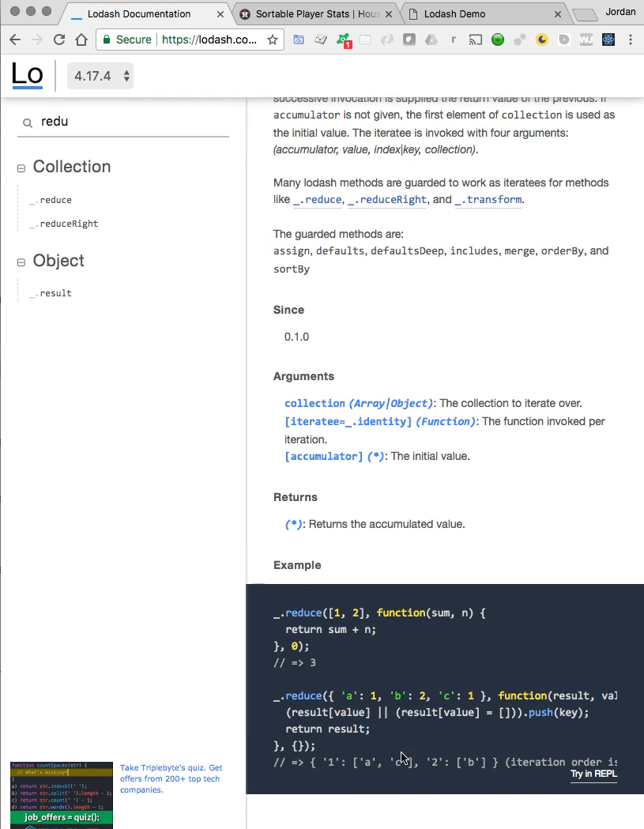Open the blue folder-window extension
Image resolution: width=644 pixels, height=829 pixels.
click(x=299, y=40)
